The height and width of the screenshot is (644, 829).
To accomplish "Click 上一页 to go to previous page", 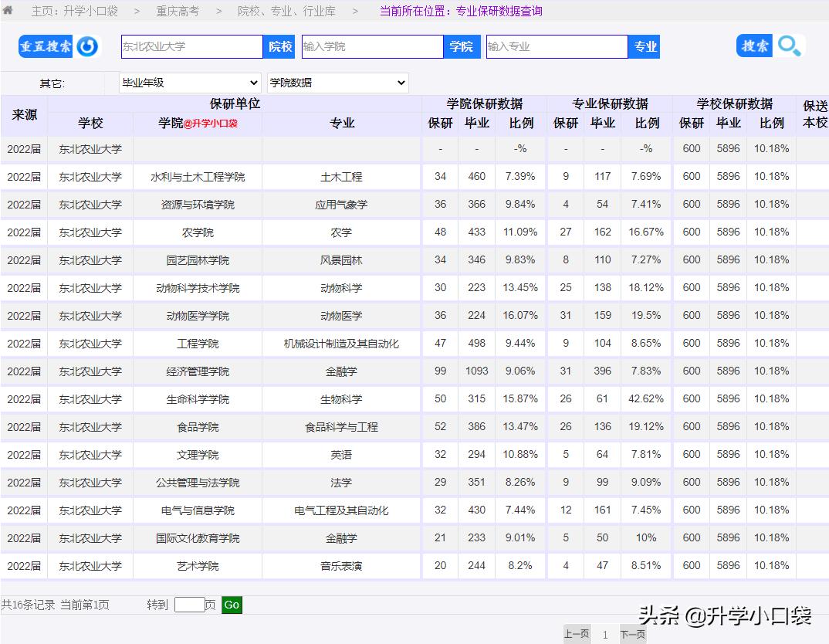I will pyautogui.click(x=577, y=633).
